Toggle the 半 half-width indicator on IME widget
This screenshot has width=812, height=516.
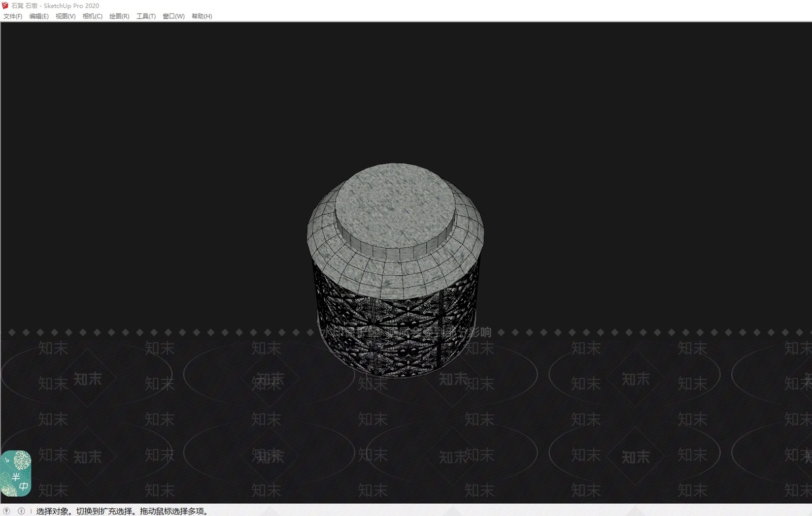(16, 477)
